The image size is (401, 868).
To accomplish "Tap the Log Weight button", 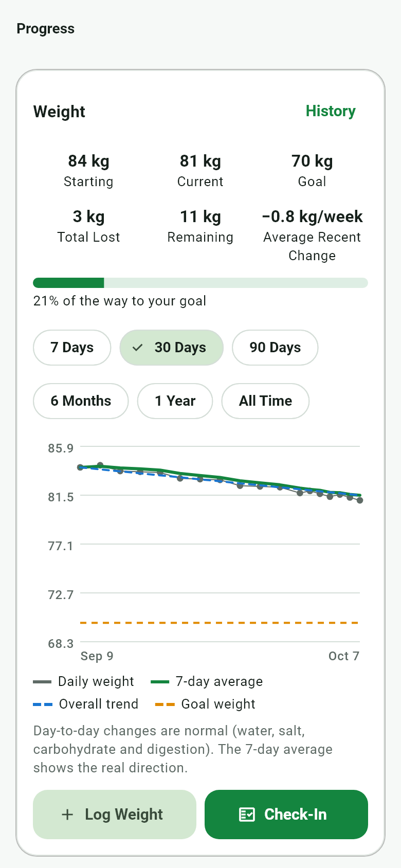I will [x=115, y=815].
